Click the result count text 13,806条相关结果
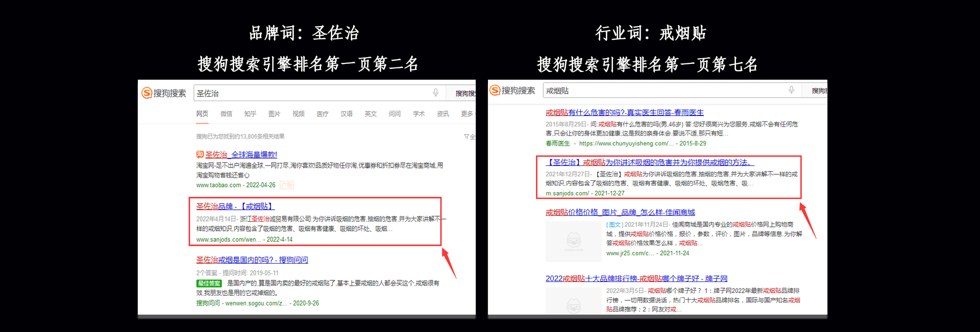980x332 pixels. (240, 136)
